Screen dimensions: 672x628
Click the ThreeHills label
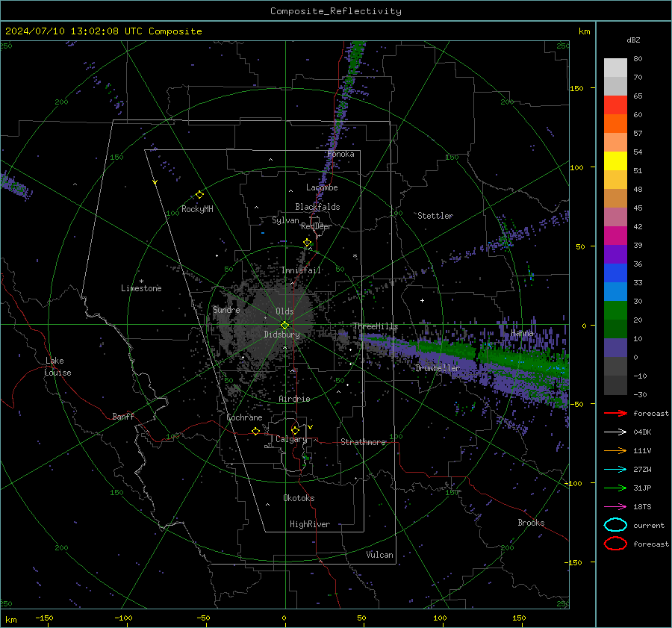[x=376, y=326]
